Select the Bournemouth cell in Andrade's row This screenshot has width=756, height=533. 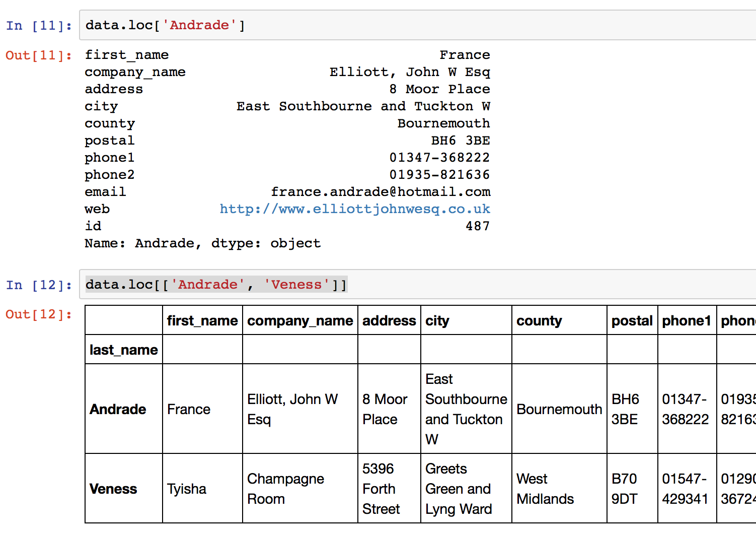click(x=559, y=409)
